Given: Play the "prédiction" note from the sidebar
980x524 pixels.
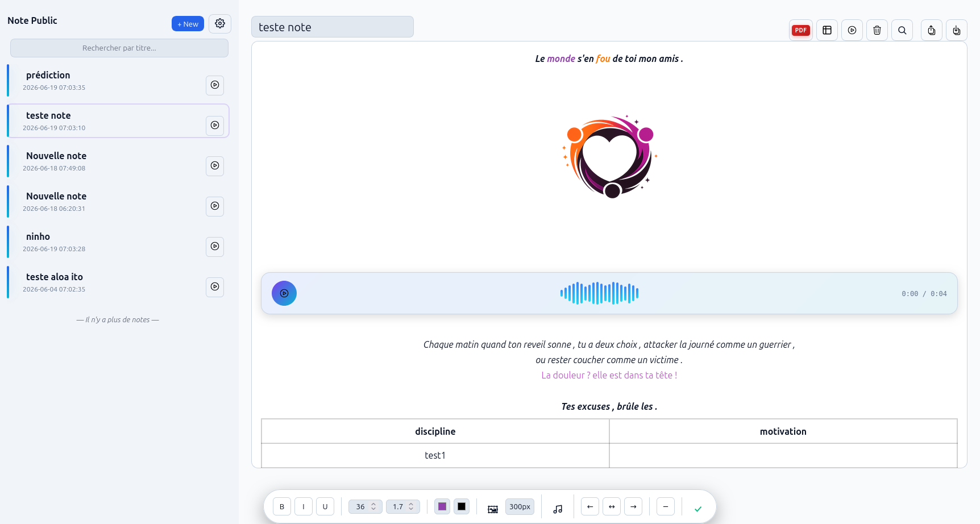Looking at the screenshot, I should [215, 85].
